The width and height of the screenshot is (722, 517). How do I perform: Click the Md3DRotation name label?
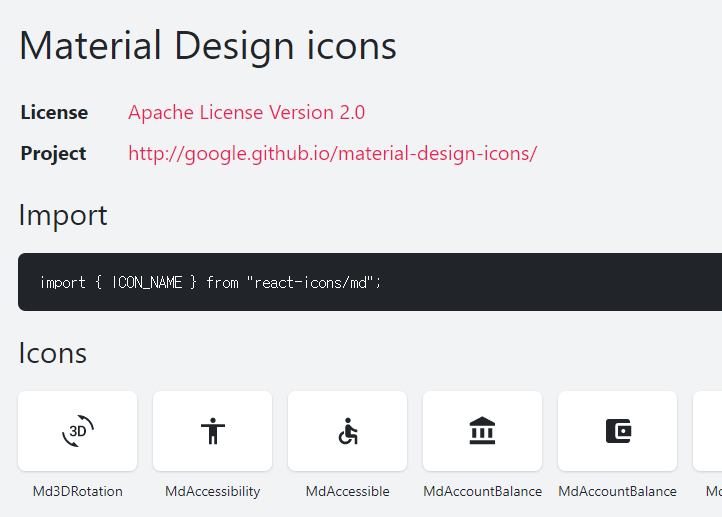coord(78,491)
